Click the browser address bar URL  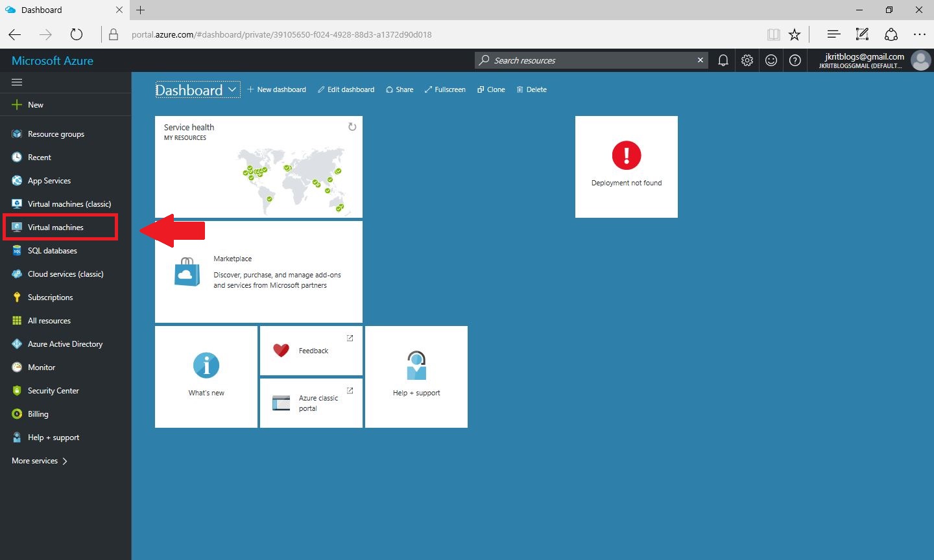coord(281,34)
